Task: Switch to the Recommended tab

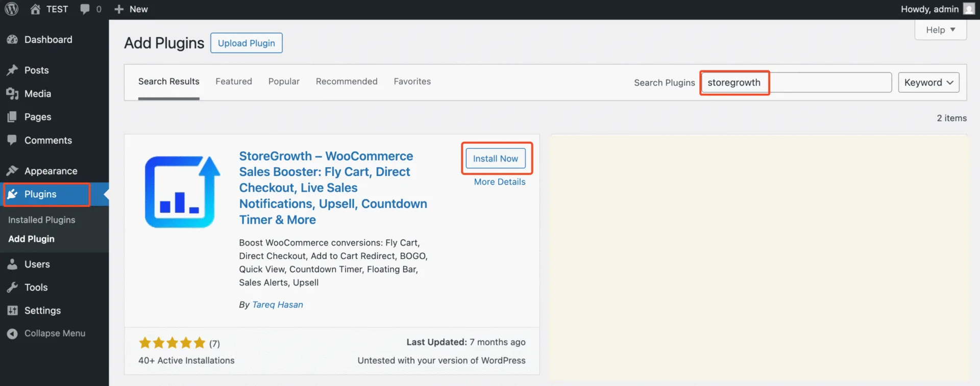Action: [x=347, y=82]
